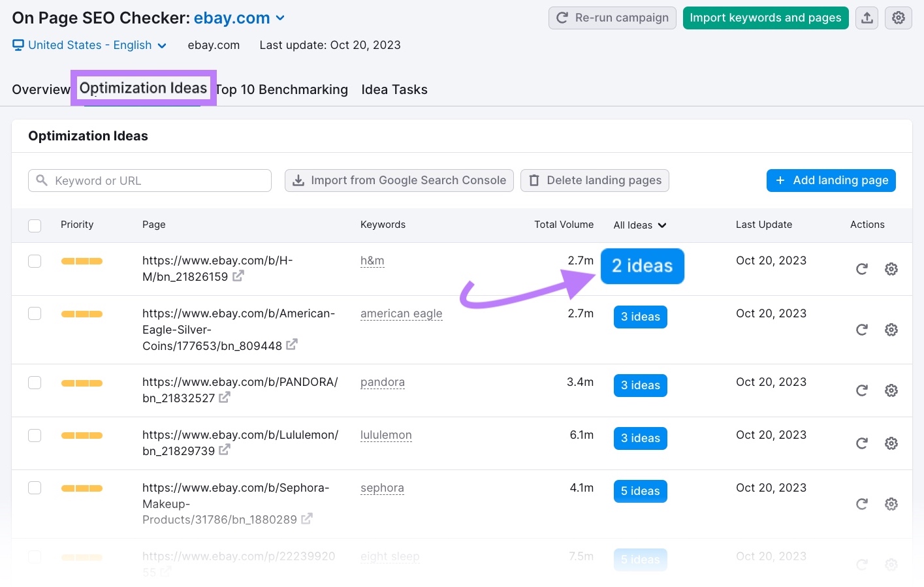This screenshot has width=924, height=587.
Task: Click the trash icon on Delete landing pages
Action: (x=534, y=180)
